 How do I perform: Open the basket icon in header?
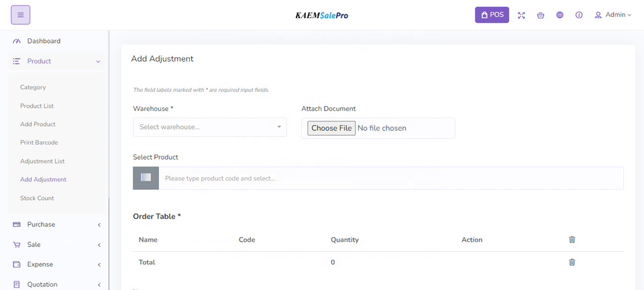point(541,15)
